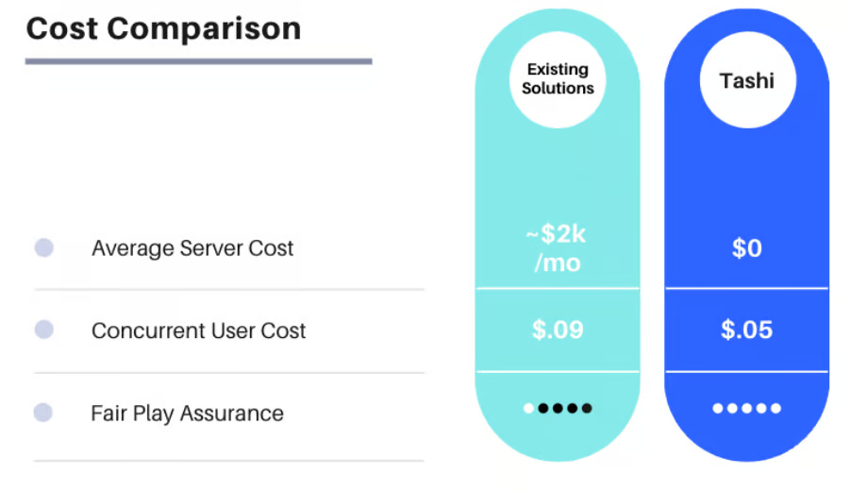868x491 pixels.
Task: Click the Cost Comparison heading
Action: (164, 29)
